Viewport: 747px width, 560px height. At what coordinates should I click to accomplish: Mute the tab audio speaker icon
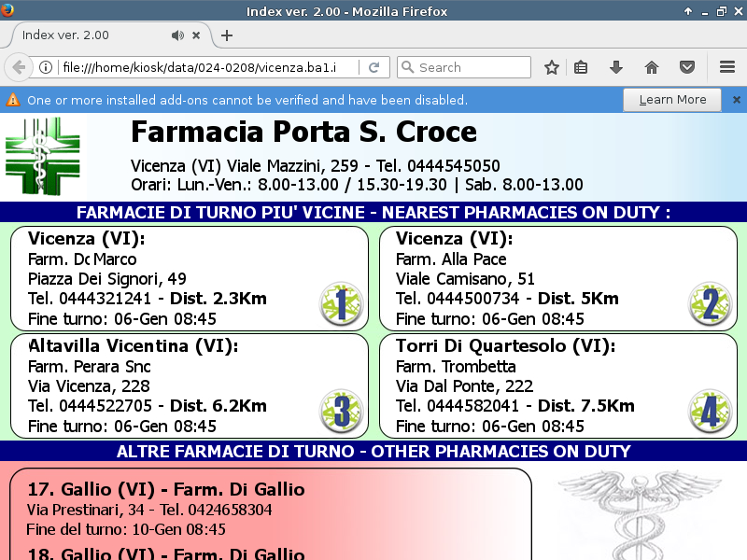177,35
